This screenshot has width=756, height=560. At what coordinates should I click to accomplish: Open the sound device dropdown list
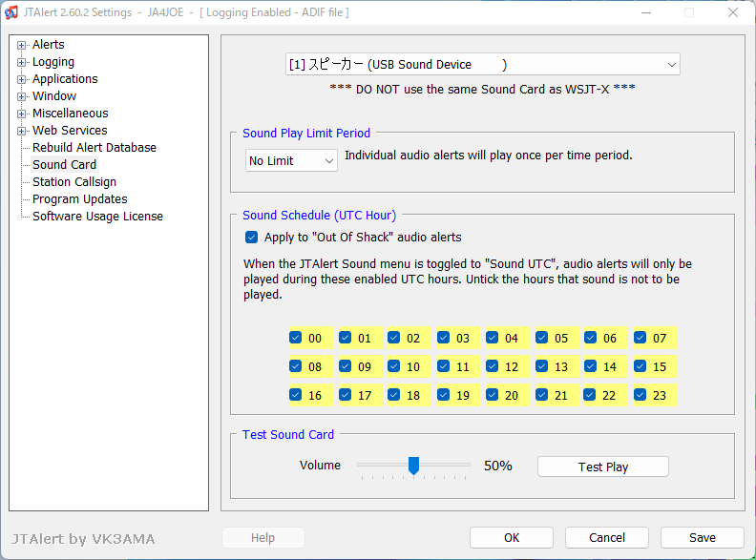point(483,64)
